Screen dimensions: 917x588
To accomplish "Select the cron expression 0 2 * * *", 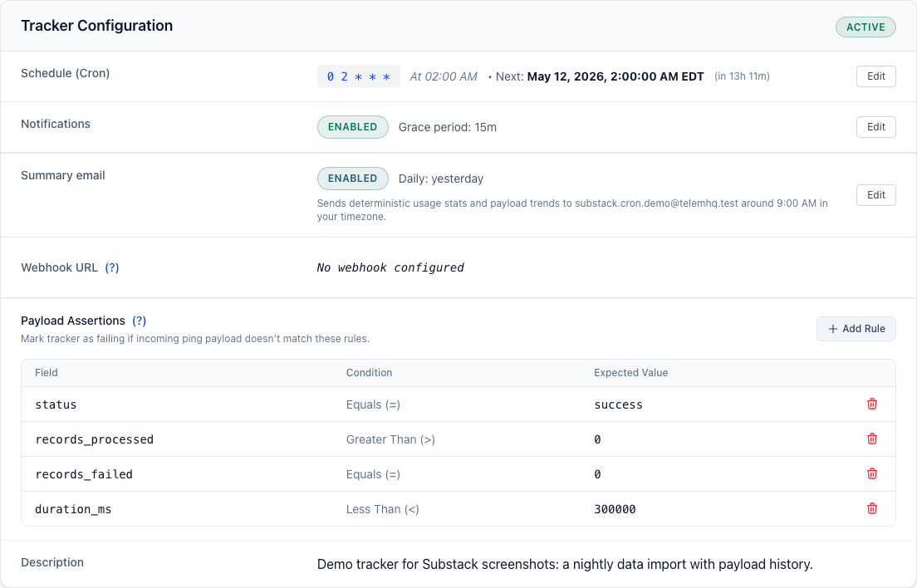I will point(359,76).
